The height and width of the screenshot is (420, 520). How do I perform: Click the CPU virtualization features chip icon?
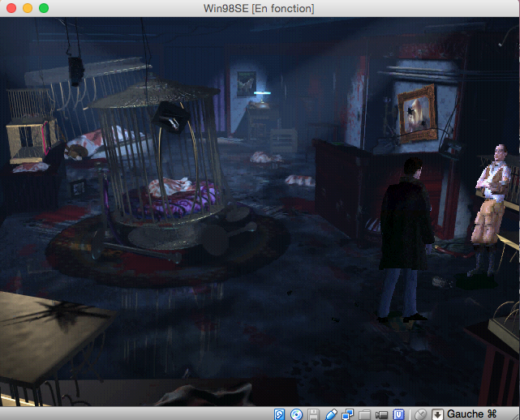coord(398,414)
